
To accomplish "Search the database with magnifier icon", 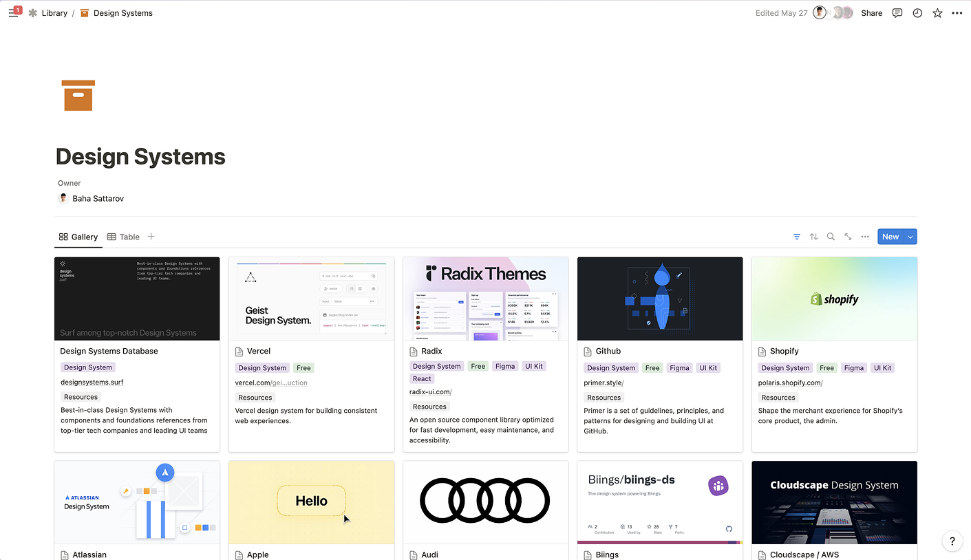I will (x=831, y=237).
